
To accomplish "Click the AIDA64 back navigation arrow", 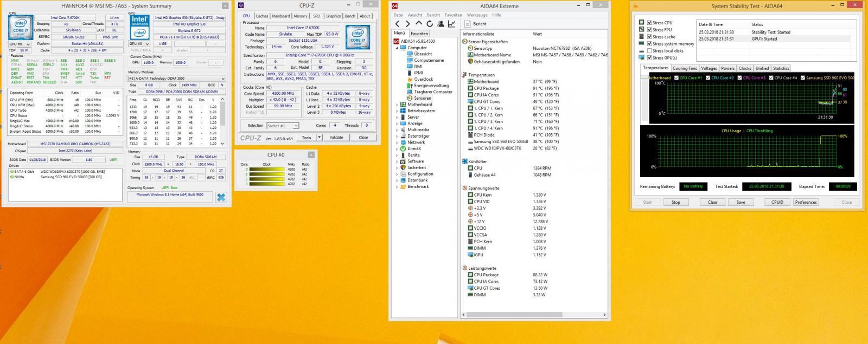I will (398, 24).
